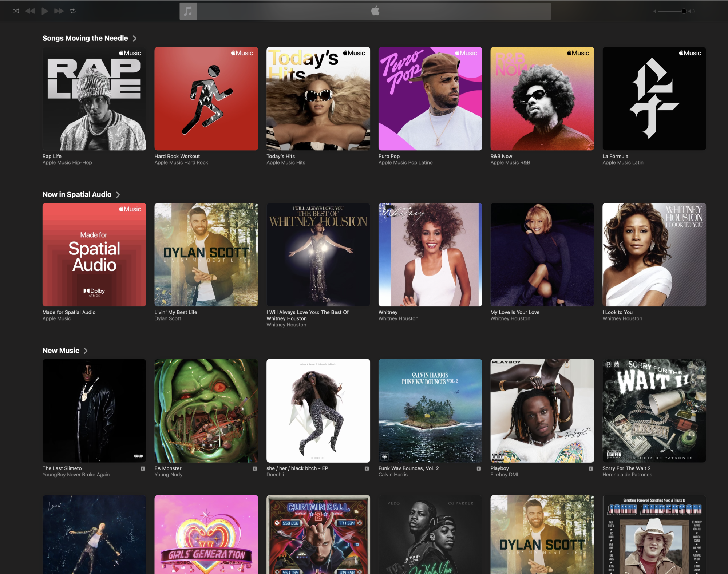Open Livin' My Best Life album cover

click(x=206, y=255)
